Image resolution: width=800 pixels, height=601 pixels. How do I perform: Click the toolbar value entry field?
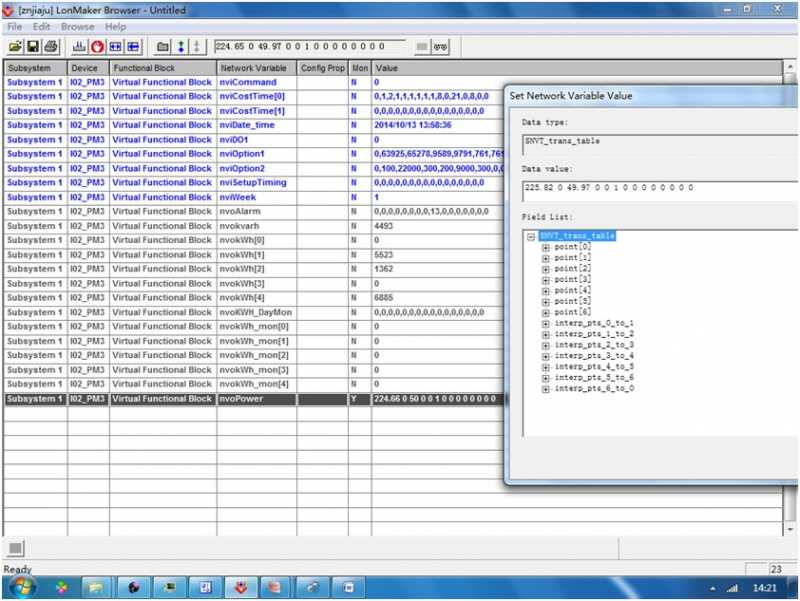click(310, 47)
